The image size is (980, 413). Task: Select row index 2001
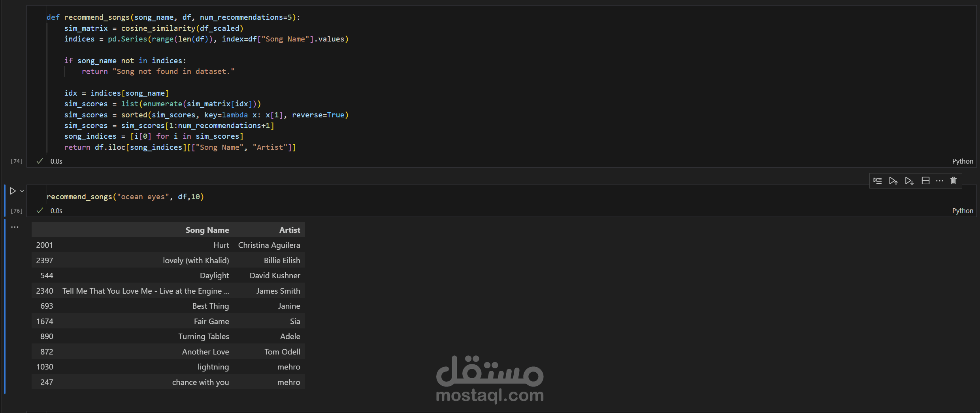click(x=44, y=245)
